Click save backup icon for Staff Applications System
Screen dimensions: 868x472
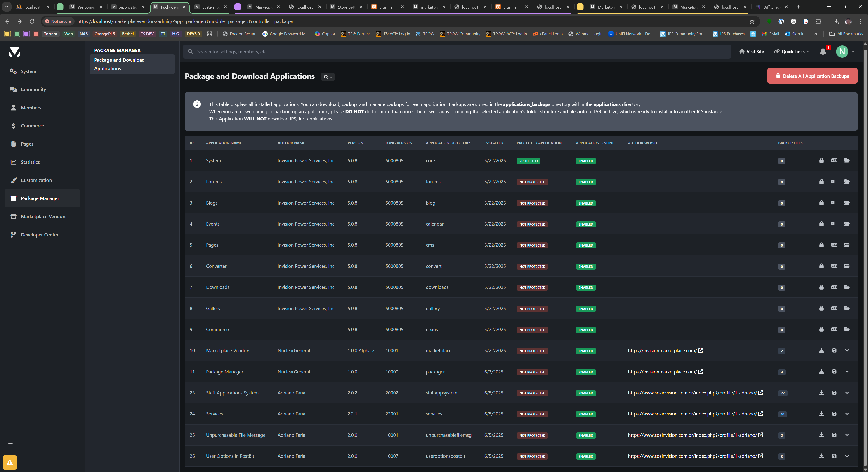tap(834, 393)
